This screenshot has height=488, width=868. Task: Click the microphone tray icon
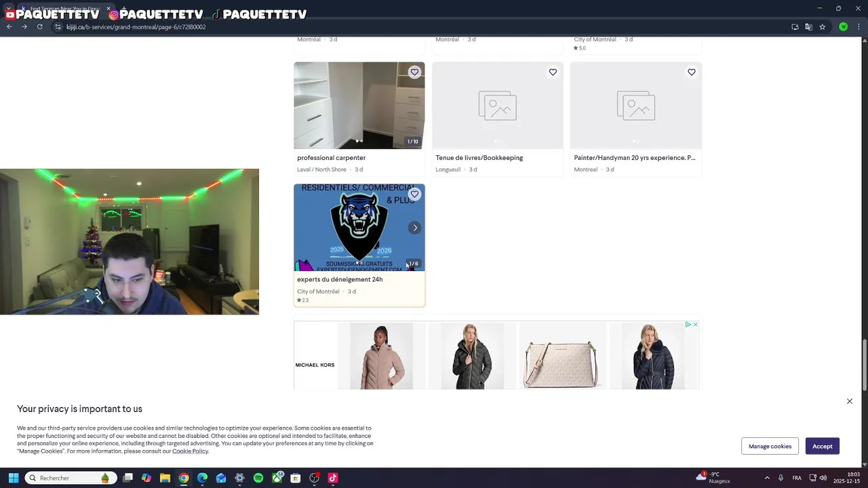coord(781,478)
